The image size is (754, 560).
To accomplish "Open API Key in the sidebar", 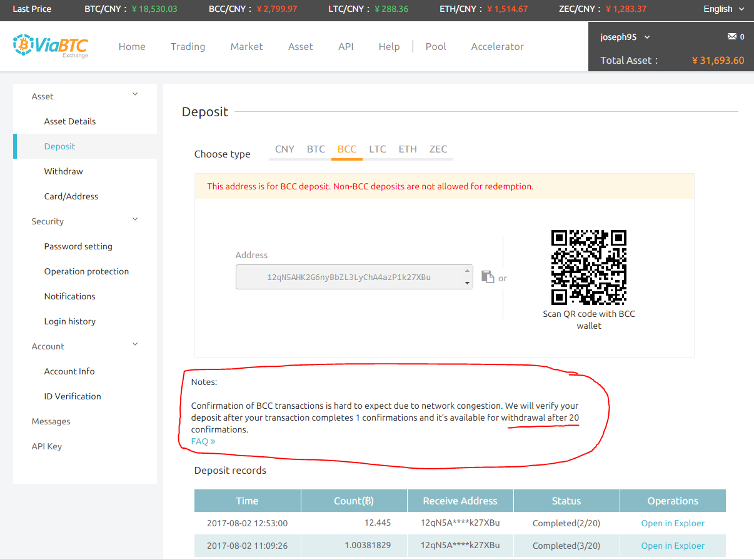I will [x=47, y=446].
